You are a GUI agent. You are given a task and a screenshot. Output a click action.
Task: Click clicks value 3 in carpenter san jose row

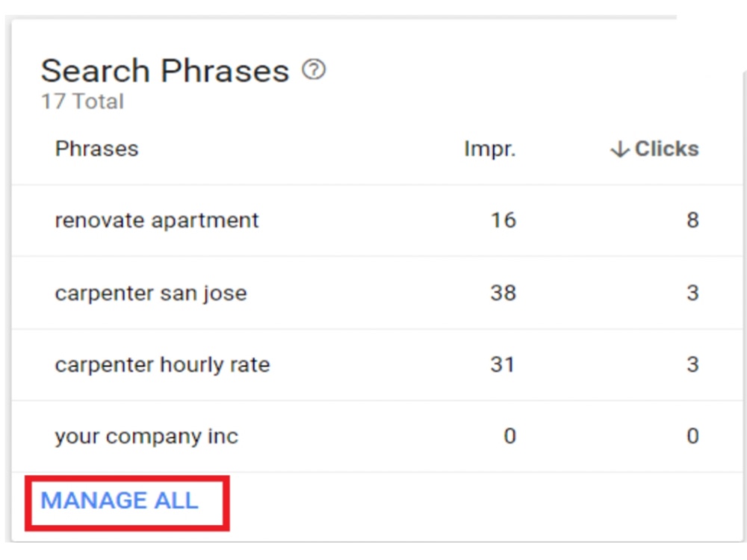pyautogui.click(x=692, y=293)
